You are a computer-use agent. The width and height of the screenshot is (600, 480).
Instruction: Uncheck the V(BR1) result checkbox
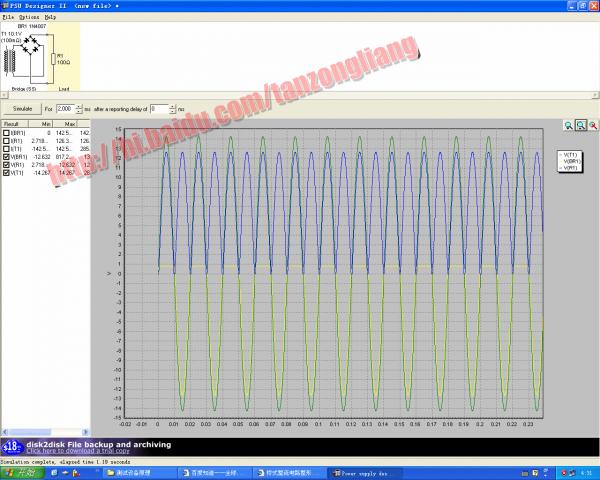tap(6, 157)
